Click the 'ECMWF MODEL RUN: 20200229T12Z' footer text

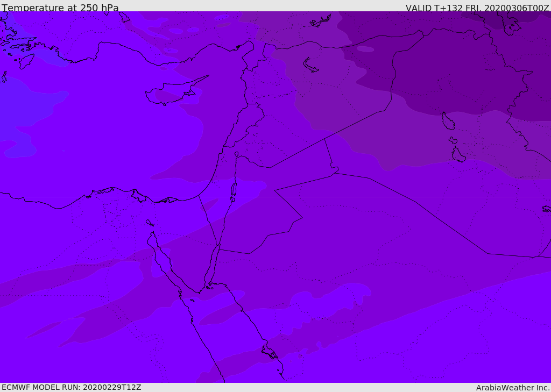point(72,387)
